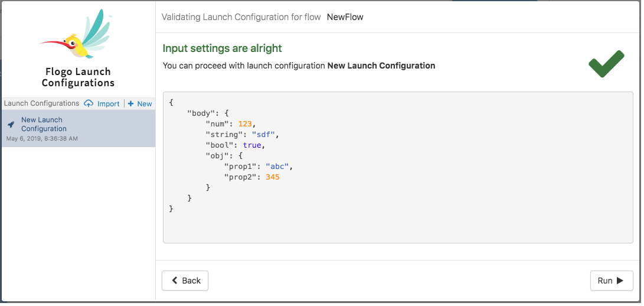Select the New Launch Configuration list entry
Image resolution: width=644 pixels, height=306 pixels.
click(x=44, y=124)
